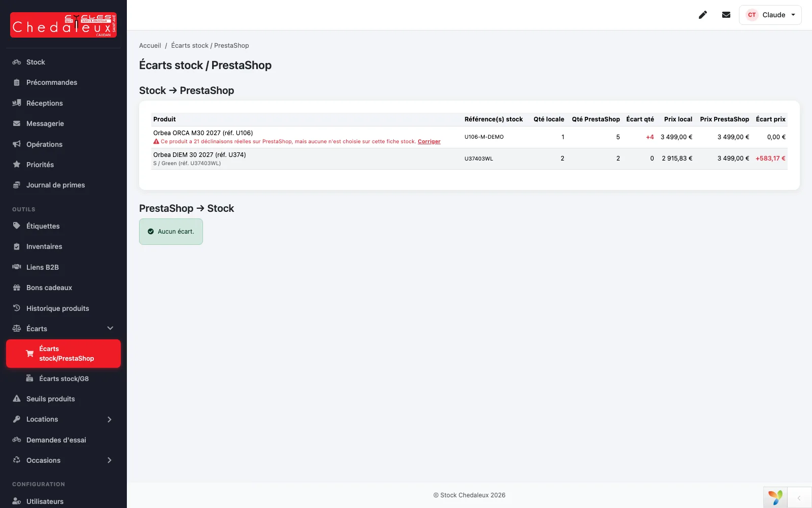This screenshot has width=812, height=508.
Task: Click the +583,17 € price gap value
Action: click(770, 158)
